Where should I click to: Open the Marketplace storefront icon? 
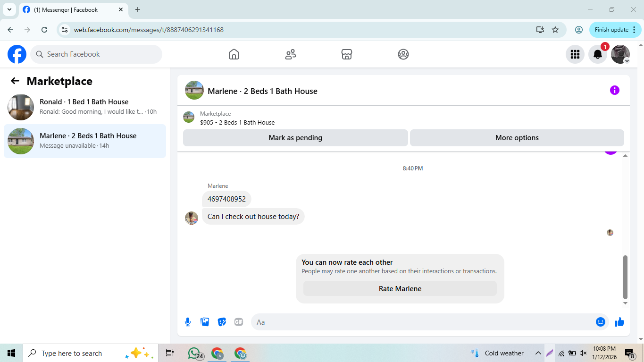point(347,54)
